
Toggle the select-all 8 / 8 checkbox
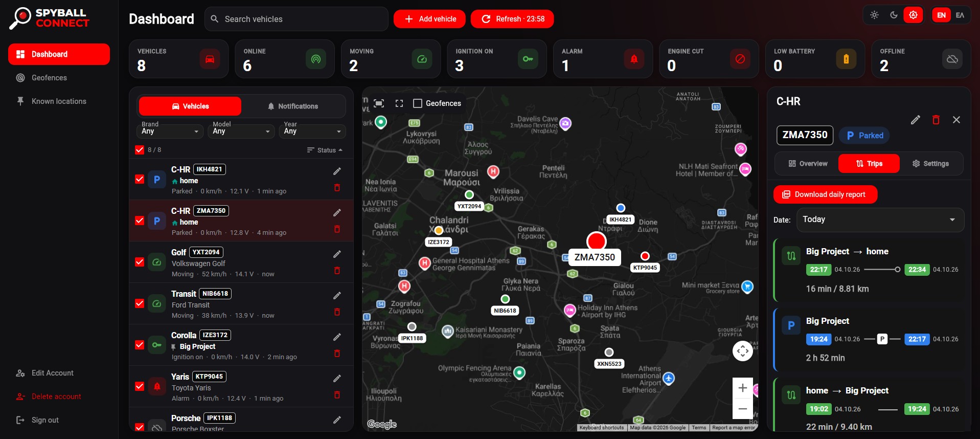tap(139, 150)
